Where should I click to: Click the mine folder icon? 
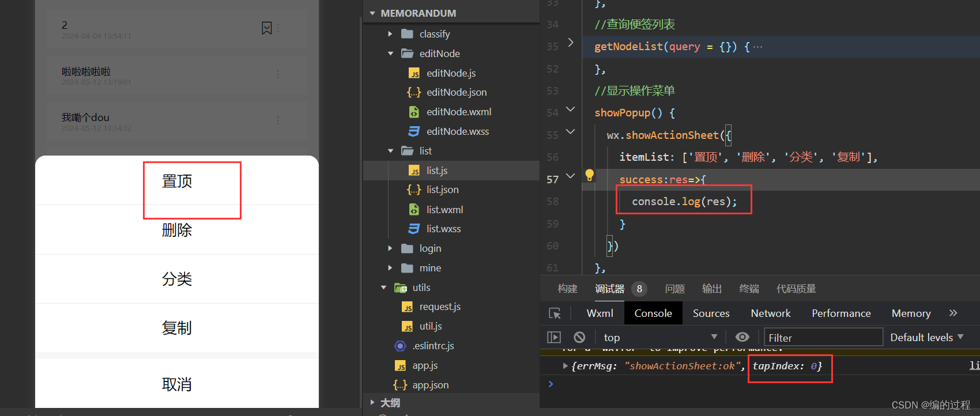point(407,268)
